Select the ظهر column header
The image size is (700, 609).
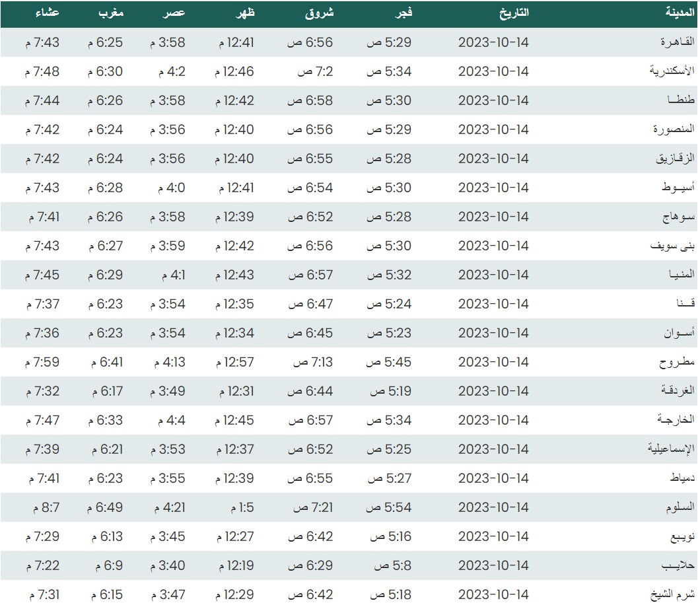(x=244, y=13)
